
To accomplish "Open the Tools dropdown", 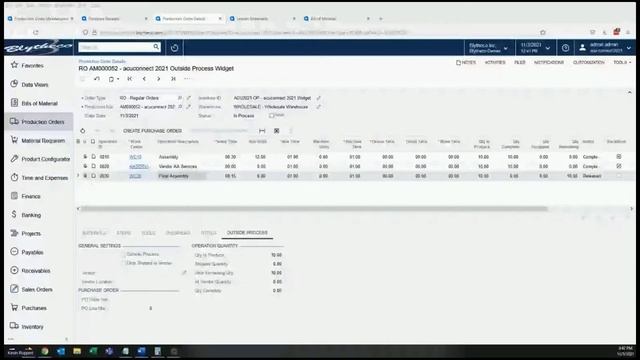I will coord(622,62).
